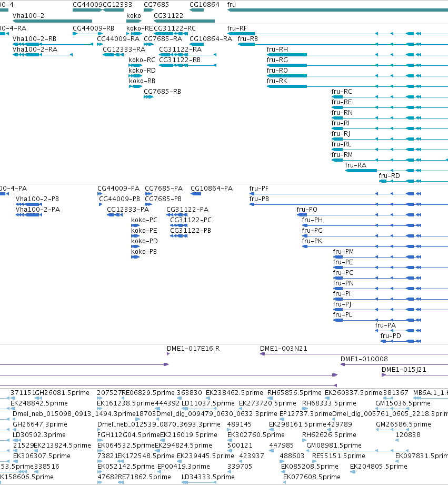Select protein fru-PK

(x=312, y=241)
